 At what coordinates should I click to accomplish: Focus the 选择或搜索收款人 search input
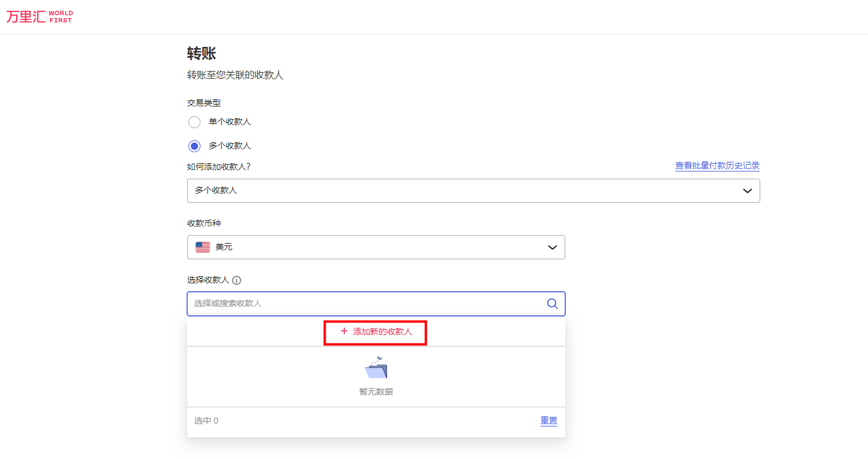361,304
